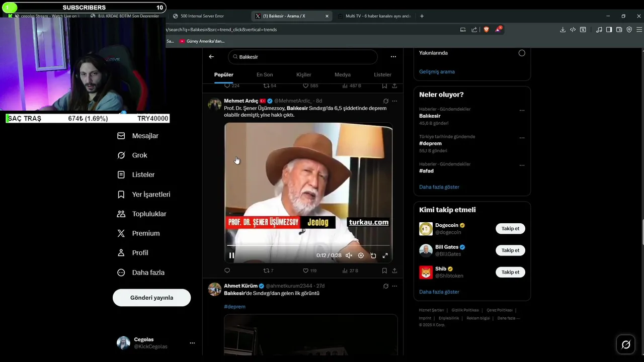This screenshot has height=362, width=644.
Task: Select the Yakınlarında radio option
Action: tap(522, 53)
